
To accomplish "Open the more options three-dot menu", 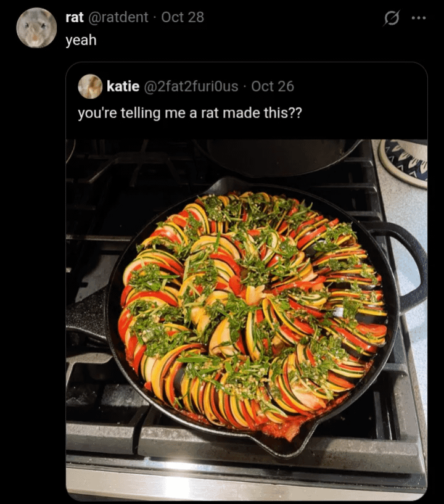I will tap(419, 18).
